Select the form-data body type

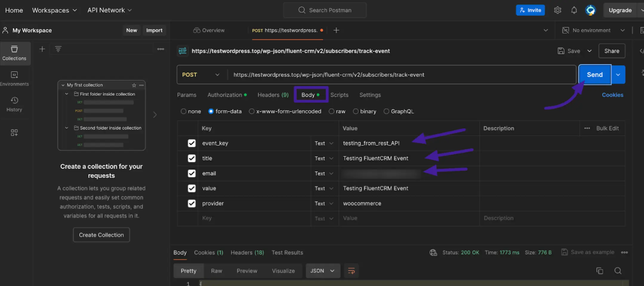click(211, 111)
